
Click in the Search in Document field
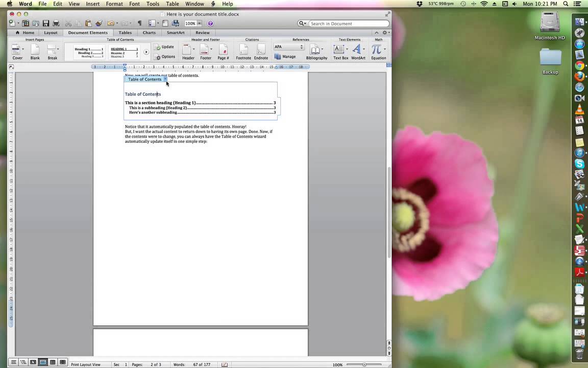[x=349, y=24]
